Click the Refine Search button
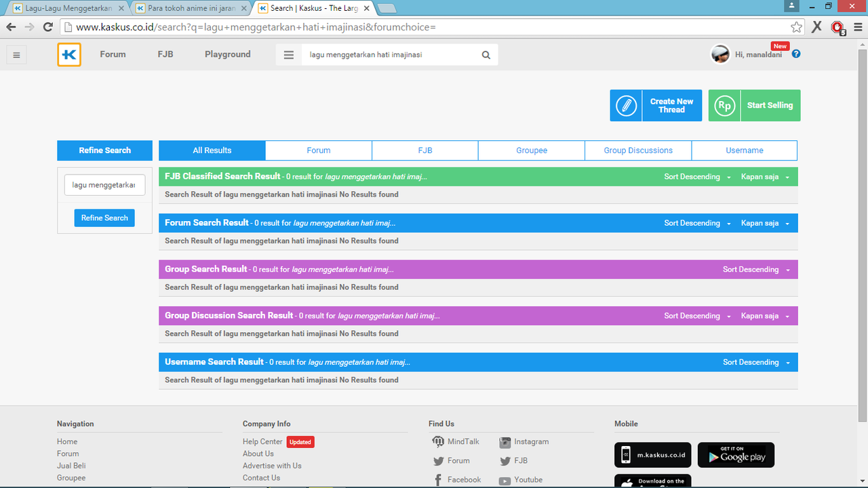The width and height of the screenshot is (868, 488). tap(104, 218)
